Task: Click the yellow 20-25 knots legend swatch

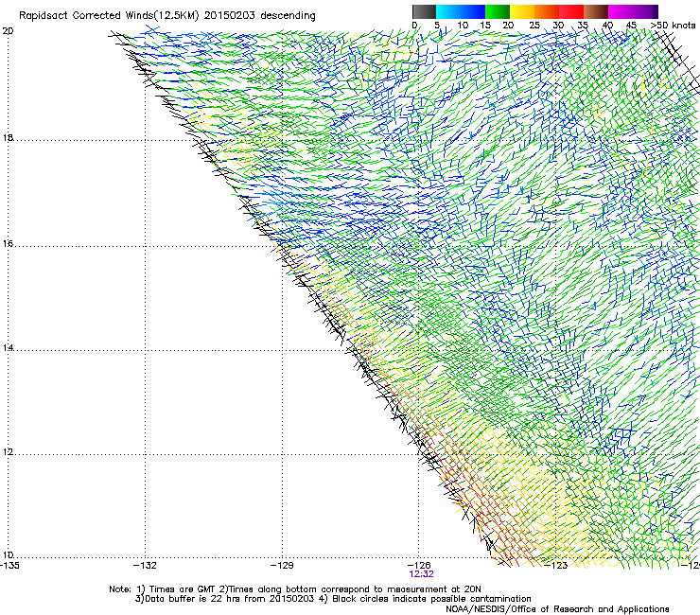Action: 522,11
